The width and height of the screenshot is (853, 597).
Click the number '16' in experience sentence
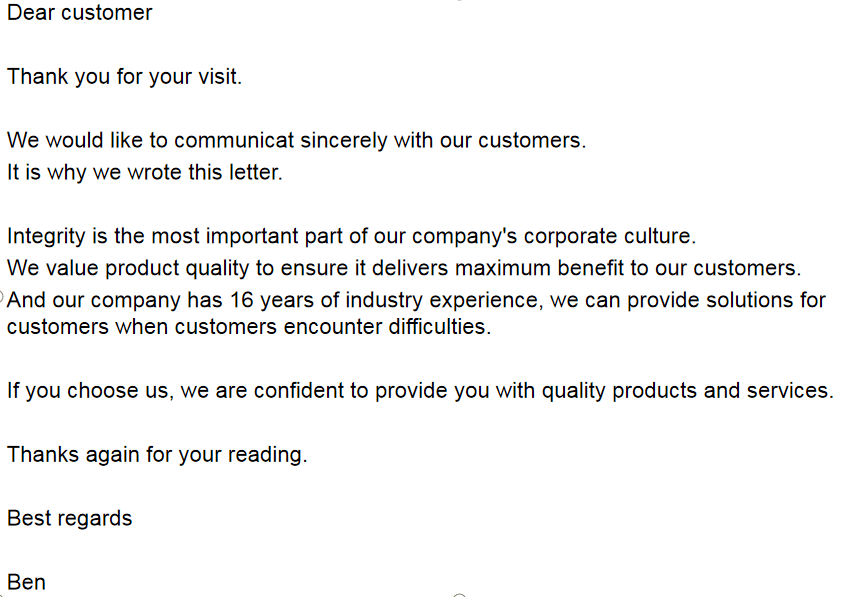[241, 300]
